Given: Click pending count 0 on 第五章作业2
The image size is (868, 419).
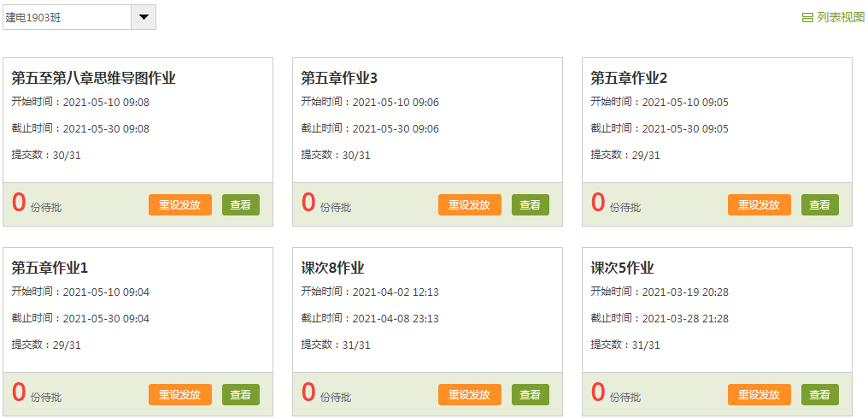Looking at the screenshot, I should pos(598,203).
